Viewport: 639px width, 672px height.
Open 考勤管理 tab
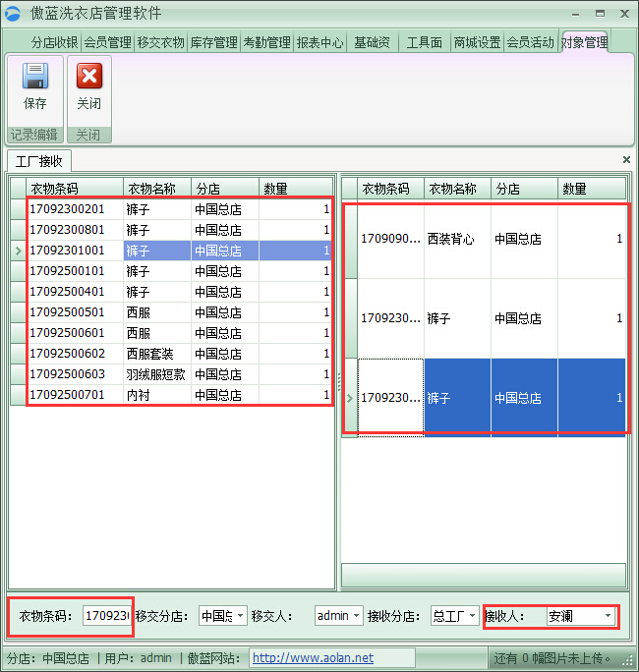click(x=266, y=42)
